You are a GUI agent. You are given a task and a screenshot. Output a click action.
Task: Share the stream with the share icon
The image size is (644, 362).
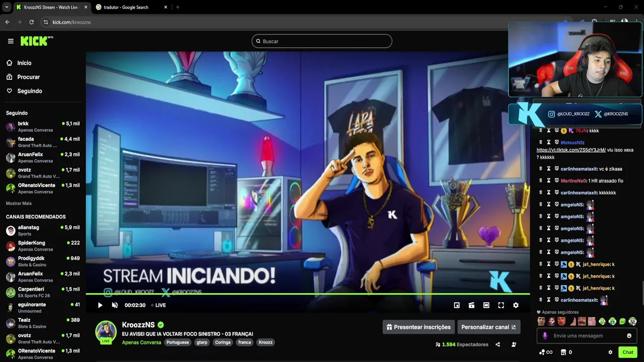pos(498,344)
